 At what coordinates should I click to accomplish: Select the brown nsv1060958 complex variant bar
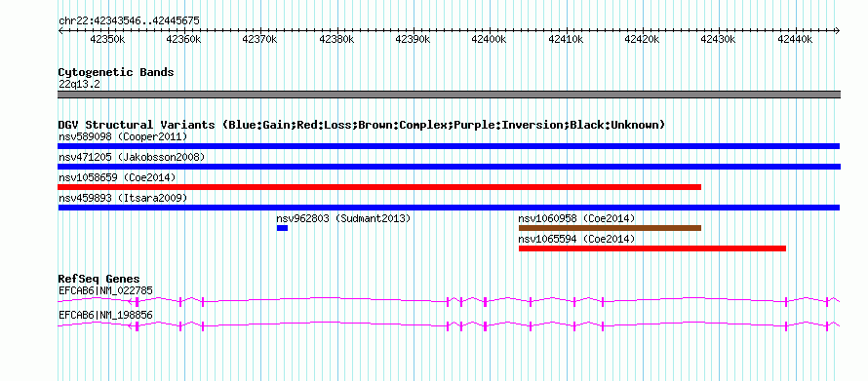click(x=610, y=228)
